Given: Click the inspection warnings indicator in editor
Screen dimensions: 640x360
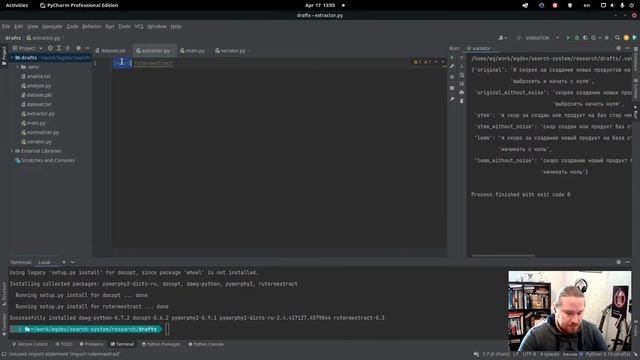Looking at the screenshot, I should 422,62.
